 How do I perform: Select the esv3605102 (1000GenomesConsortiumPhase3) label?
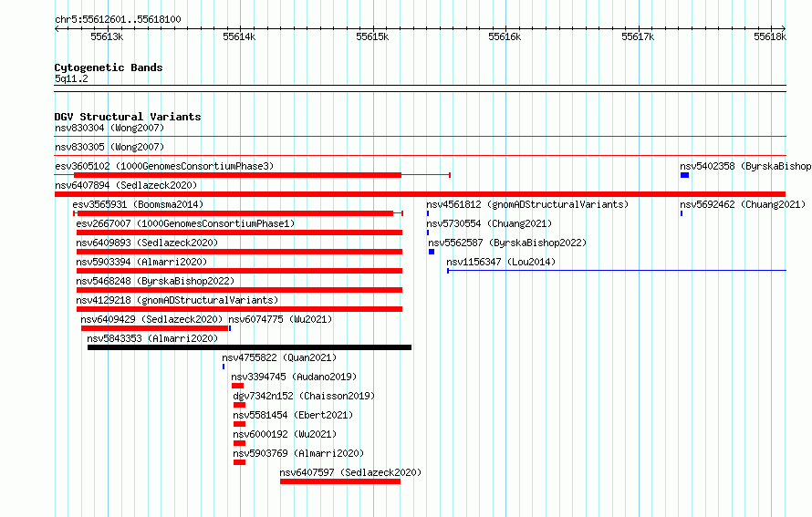[164, 166]
